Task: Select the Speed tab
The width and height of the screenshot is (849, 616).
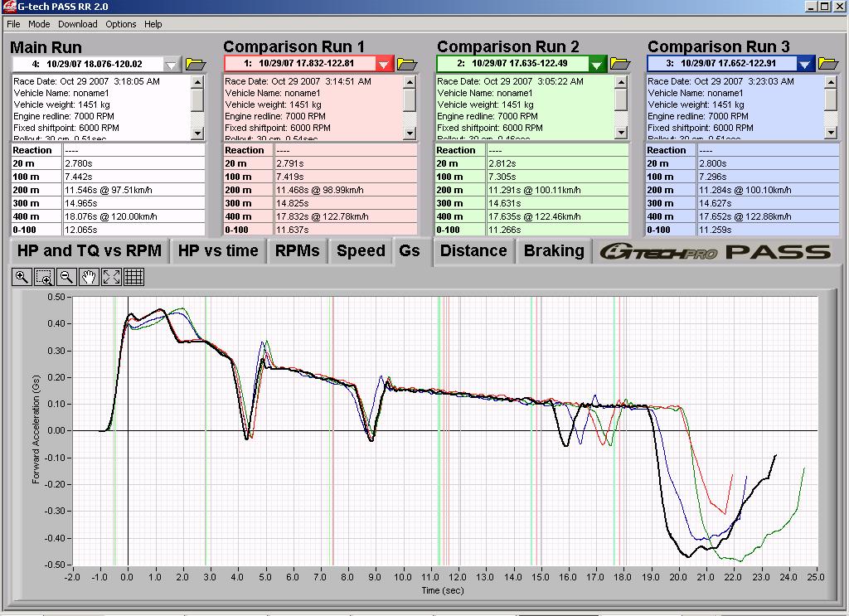Action: [x=360, y=251]
